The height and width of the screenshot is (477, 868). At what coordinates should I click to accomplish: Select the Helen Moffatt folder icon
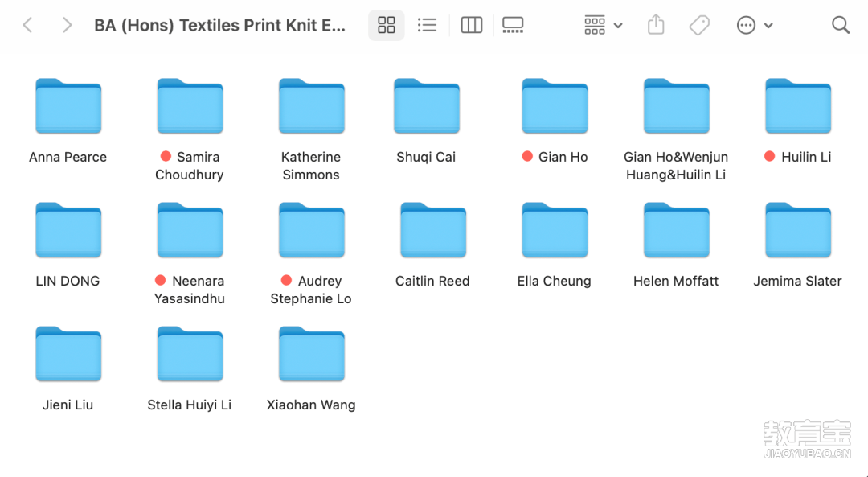pyautogui.click(x=677, y=230)
